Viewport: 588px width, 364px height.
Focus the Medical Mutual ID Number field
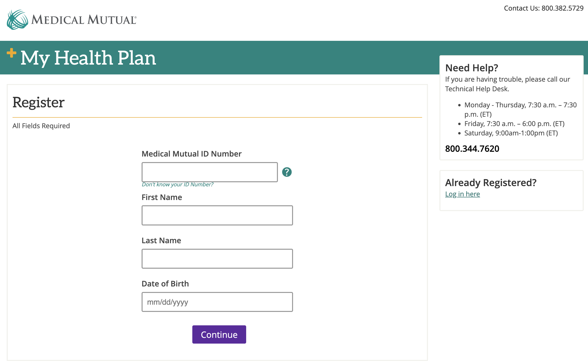[210, 172]
